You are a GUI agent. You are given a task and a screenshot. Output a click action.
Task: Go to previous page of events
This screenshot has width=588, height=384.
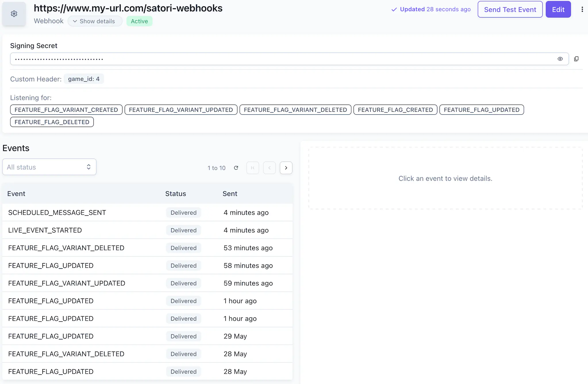click(269, 168)
